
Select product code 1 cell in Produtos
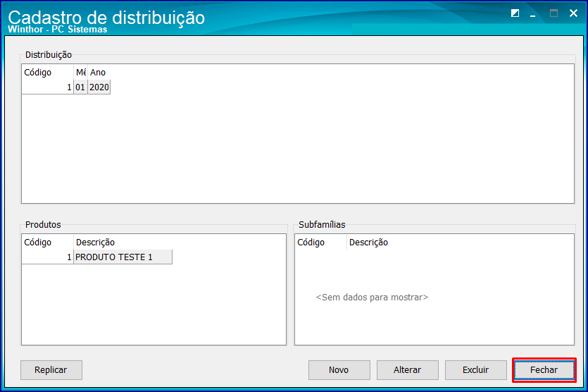click(x=48, y=257)
